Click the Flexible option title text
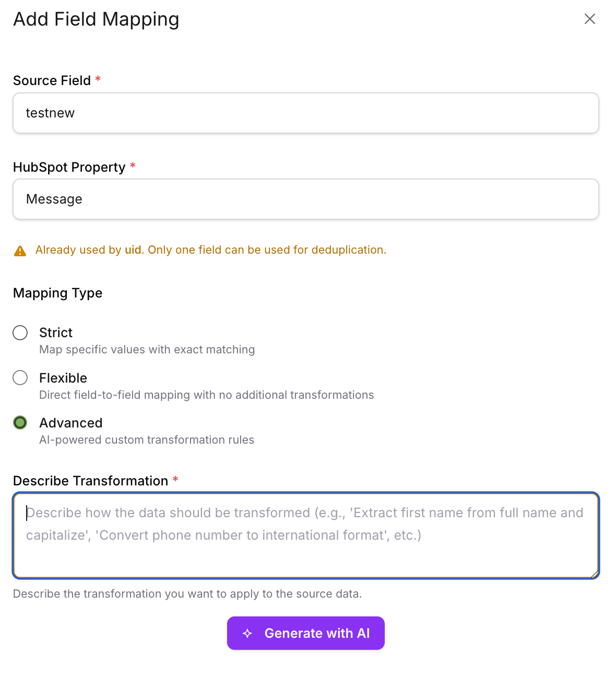Image resolution: width=616 pixels, height=690 pixels. [63, 378]
